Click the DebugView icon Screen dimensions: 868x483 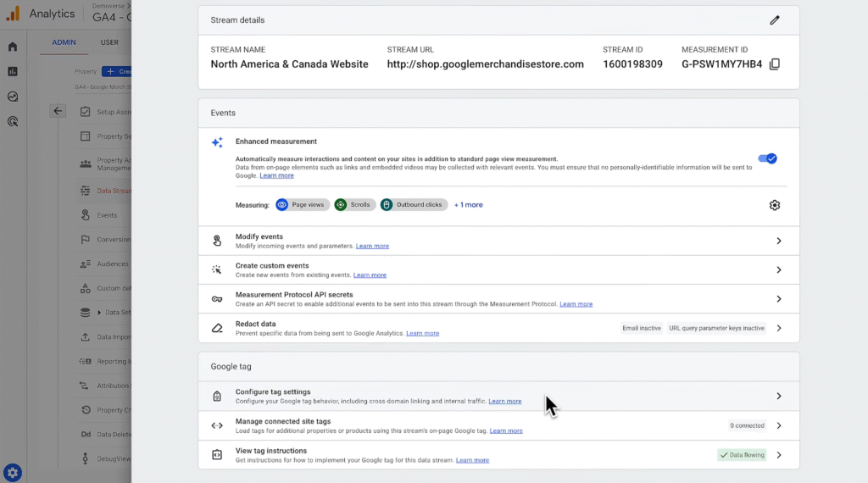coord(86,458)
